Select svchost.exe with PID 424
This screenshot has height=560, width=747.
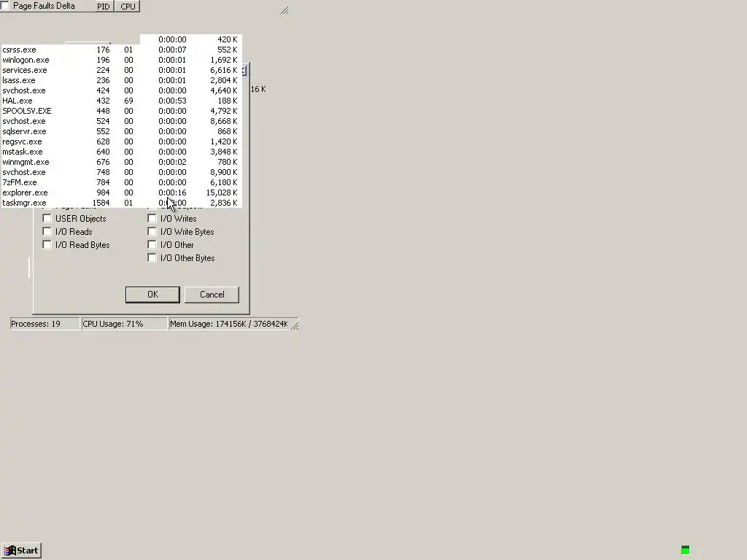click(122, 90)
